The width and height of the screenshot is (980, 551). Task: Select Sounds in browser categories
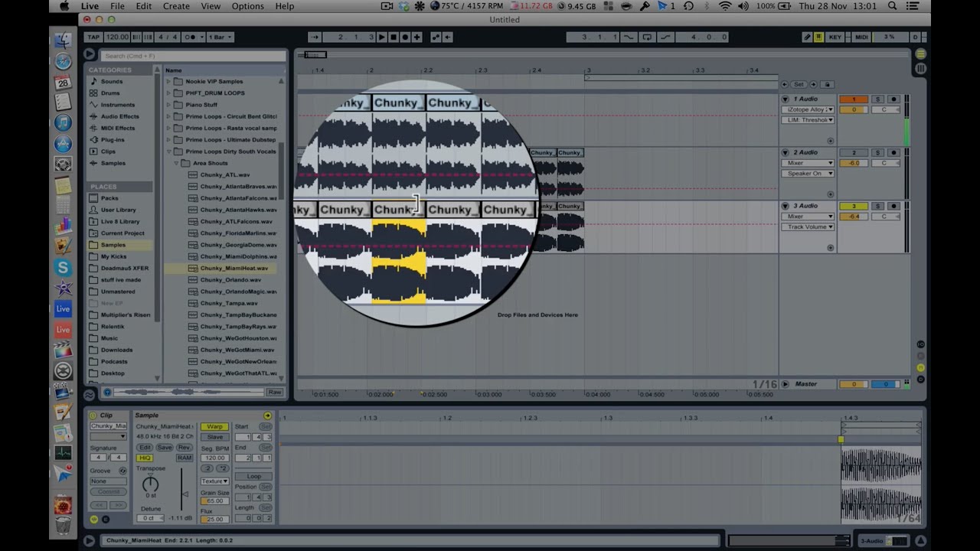click(x=112, y=81)
